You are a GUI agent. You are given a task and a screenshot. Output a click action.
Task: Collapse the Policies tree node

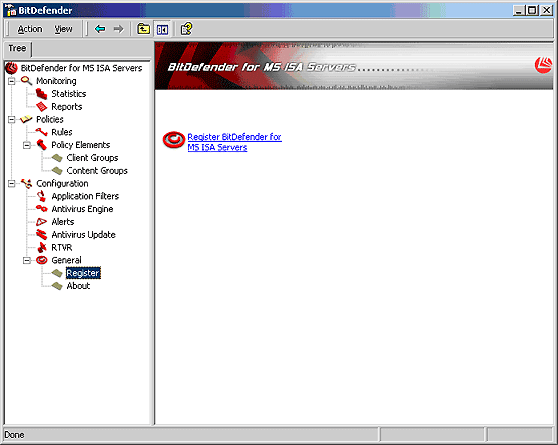pyautogui.click(x=11, y=120)
